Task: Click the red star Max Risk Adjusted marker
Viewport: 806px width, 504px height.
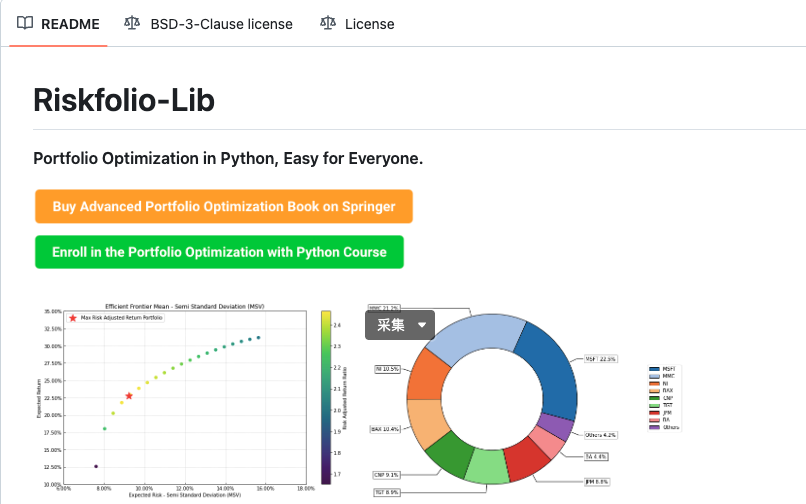Action: coord(129,396)
